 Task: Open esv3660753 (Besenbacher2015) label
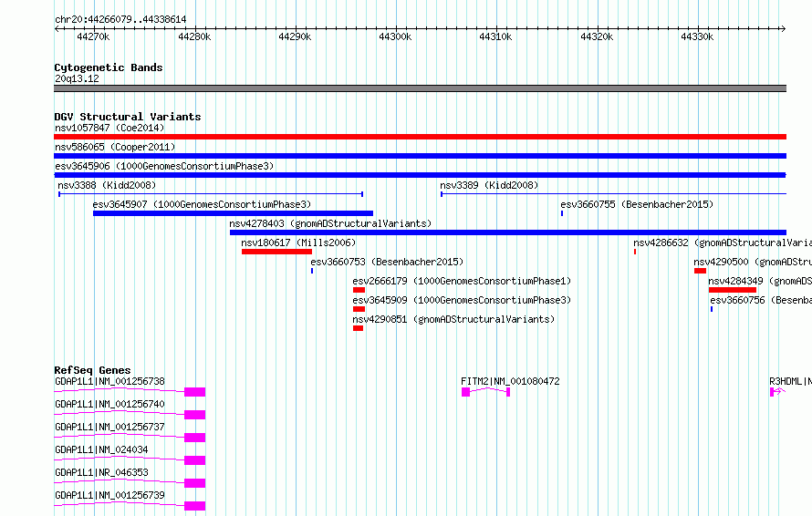[387, 262]
